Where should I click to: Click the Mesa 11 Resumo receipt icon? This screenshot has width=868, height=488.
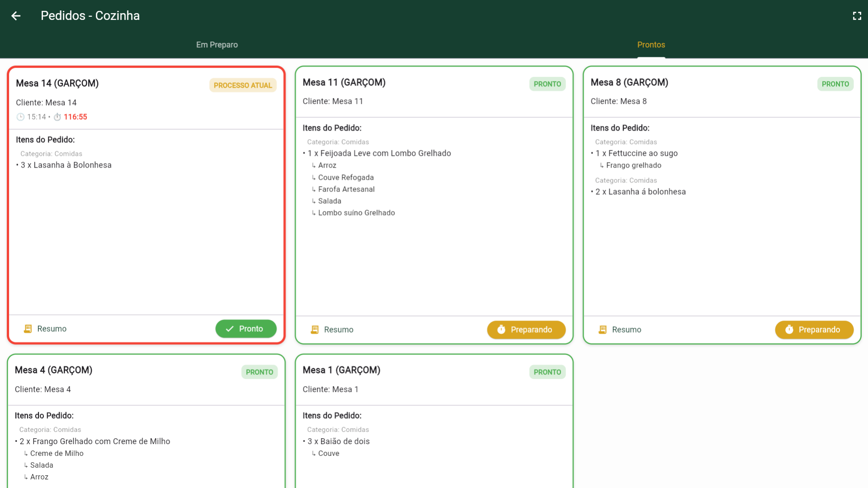(315, 330)
